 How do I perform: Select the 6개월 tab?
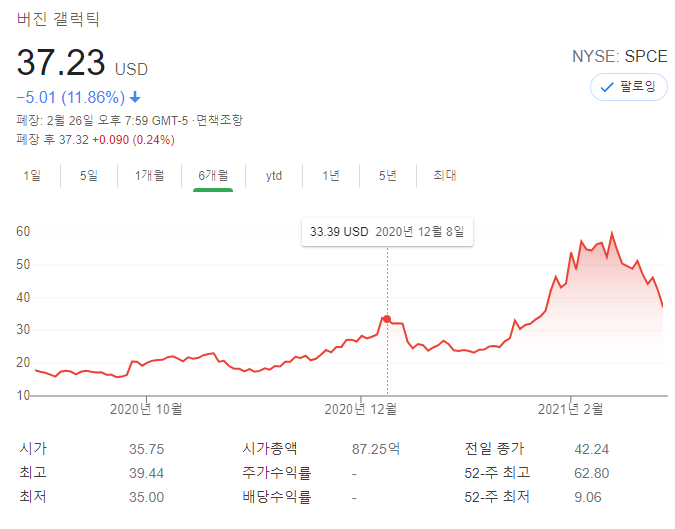coord(213,176)
